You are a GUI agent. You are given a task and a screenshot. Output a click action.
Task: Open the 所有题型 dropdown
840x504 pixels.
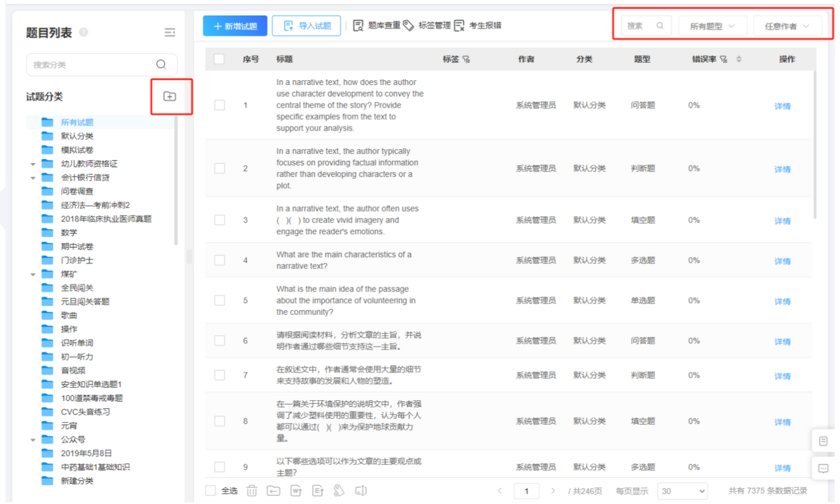point(712,26)
